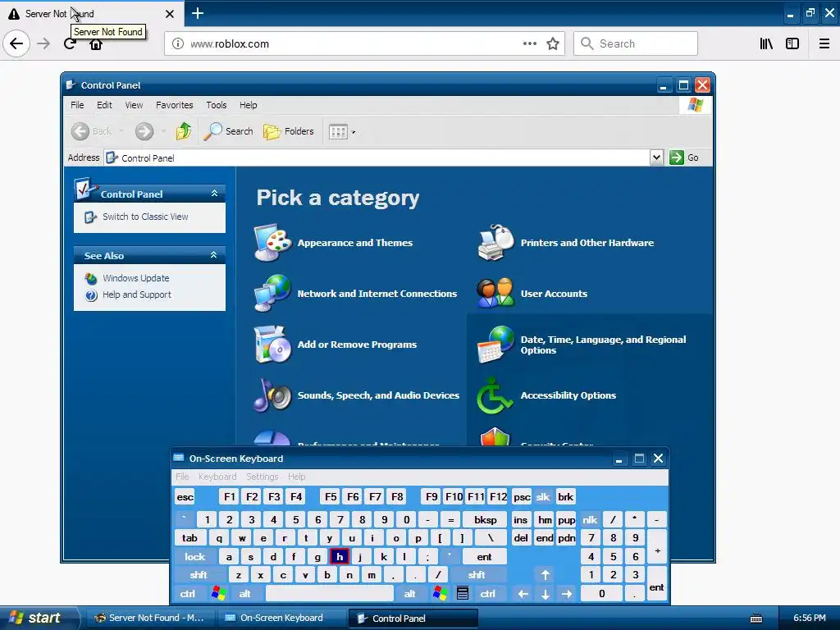Click Firefox home icon

[x=96, y=44]
